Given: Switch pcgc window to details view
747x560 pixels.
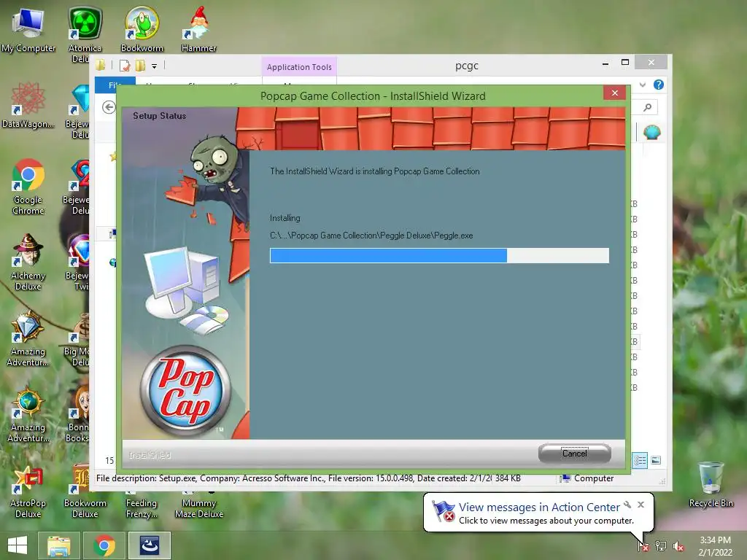Looking at the screenshot, I should click(x=640, y=461).
